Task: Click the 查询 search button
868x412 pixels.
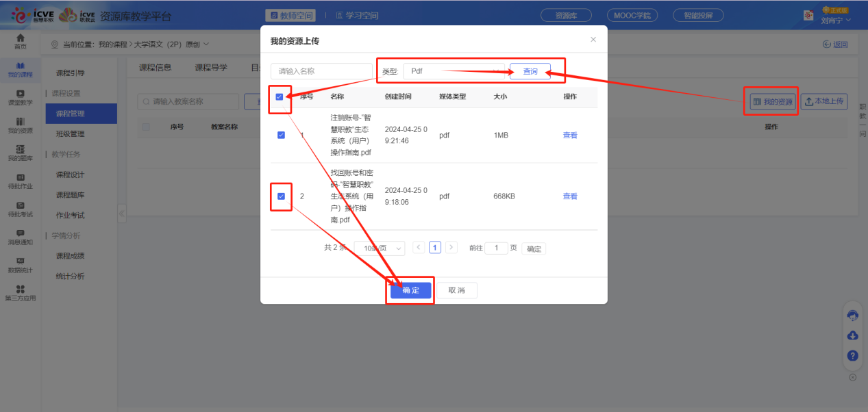Action: pos(530,71)
